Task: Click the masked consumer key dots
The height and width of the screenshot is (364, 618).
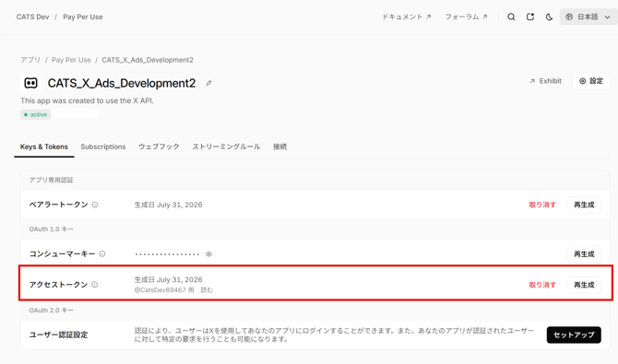Action: pos(167,254)
